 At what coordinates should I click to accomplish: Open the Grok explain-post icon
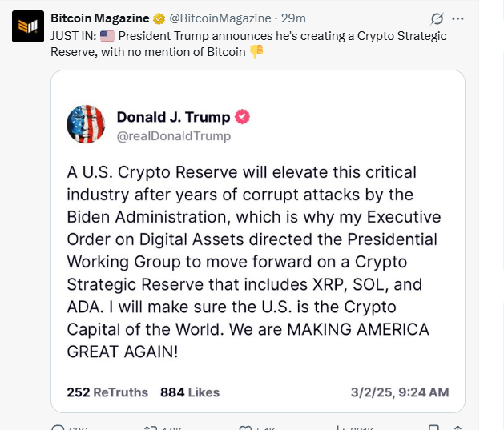pyautogui.click(x=437, y=18)
